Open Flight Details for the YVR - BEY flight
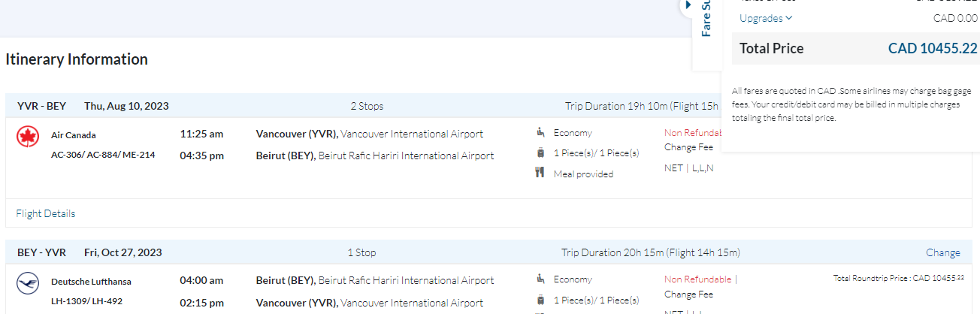The image size is (980, 314). point(46,213)
